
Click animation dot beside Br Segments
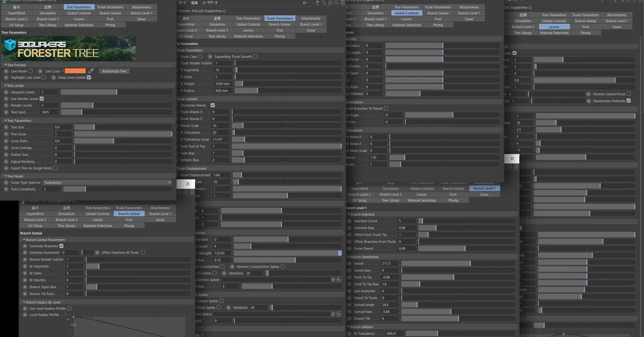(25, 266)
